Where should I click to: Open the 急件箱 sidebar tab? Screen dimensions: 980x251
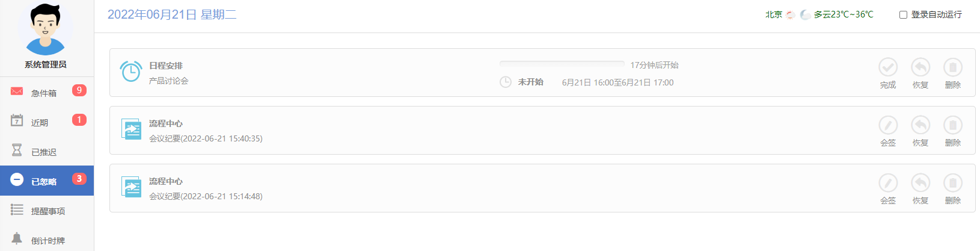[47, 92]
